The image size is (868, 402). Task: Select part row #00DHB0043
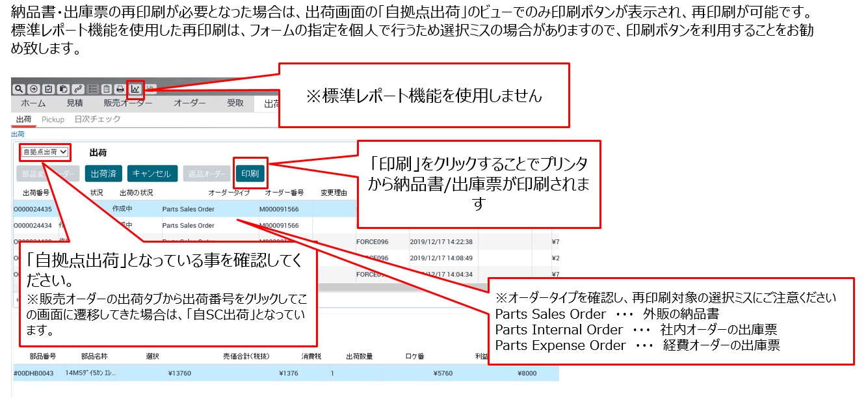34,373
